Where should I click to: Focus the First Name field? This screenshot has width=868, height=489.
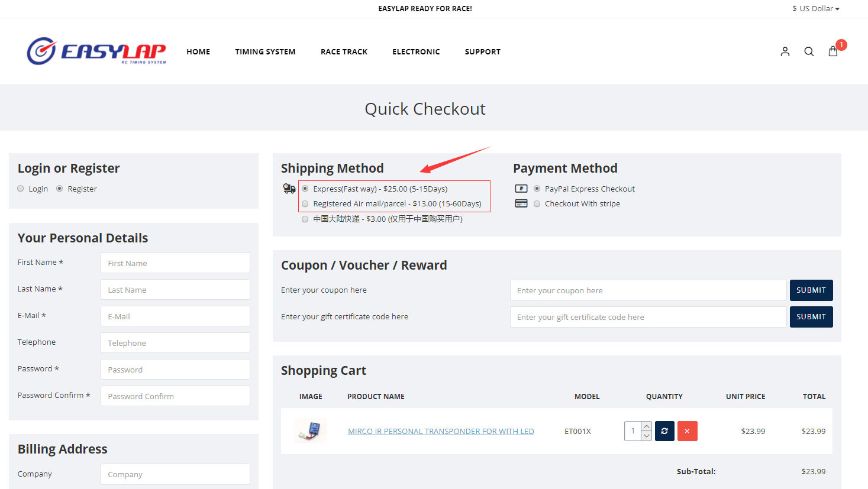(x=175, y=263)
